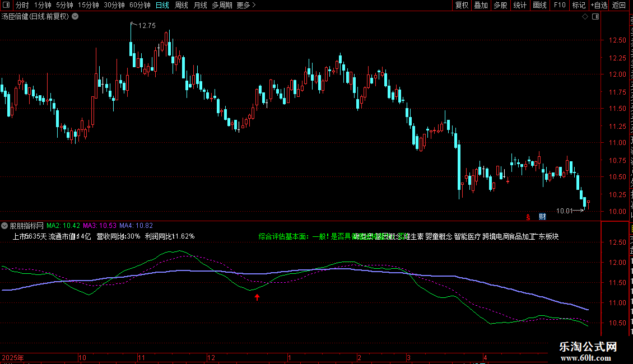
Task: Click 营收同比 revenue growth text
Action: [x=110, y=236]
